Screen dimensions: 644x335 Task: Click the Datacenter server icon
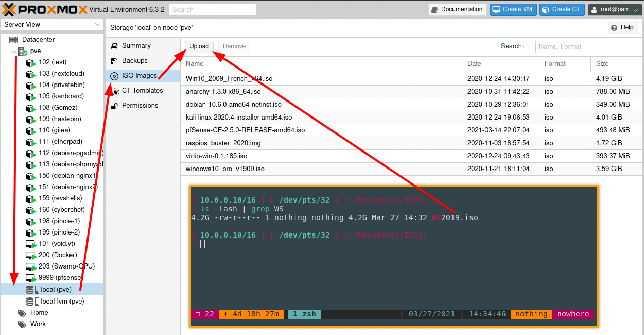[13, 40]
